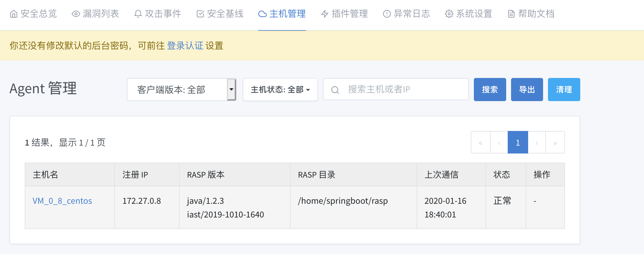The height and width of the screenshot is (254, 644).
Task: Open the 帮助文档 tab
Action: 531,14
